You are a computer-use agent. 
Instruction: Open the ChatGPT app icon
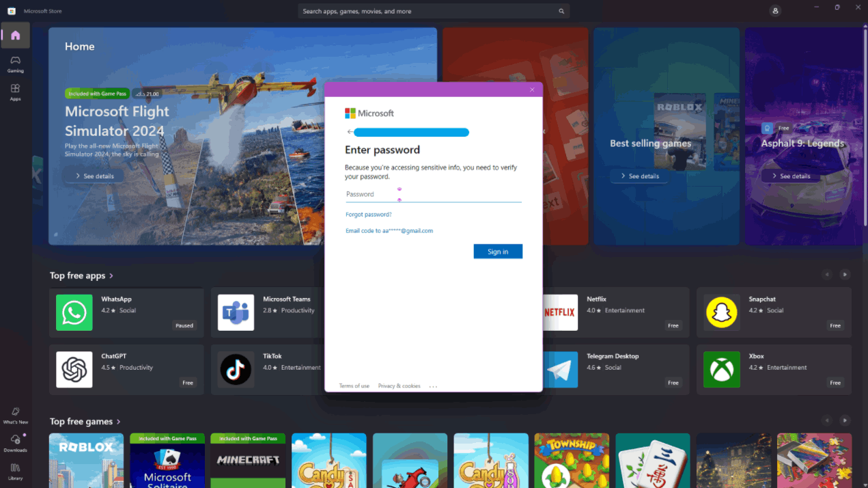pyautogui.click(x=74, y=370)
